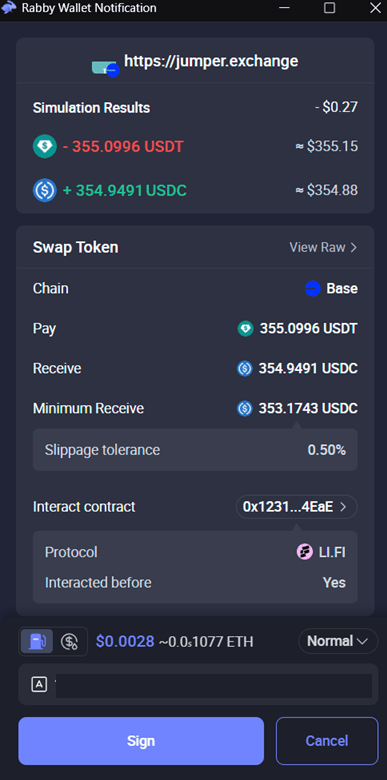387x780 pixels.
Task: Click the USDT icon in Pay row
Action: [x=245, y=329]
